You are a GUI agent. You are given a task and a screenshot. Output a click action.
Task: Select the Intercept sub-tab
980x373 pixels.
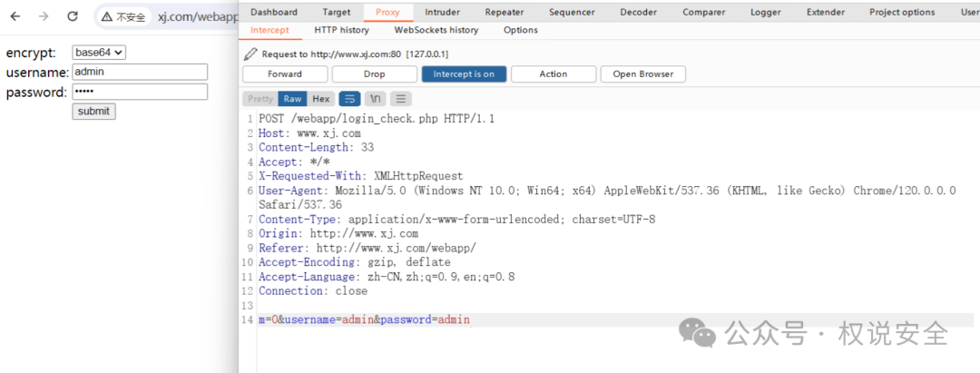269,30
